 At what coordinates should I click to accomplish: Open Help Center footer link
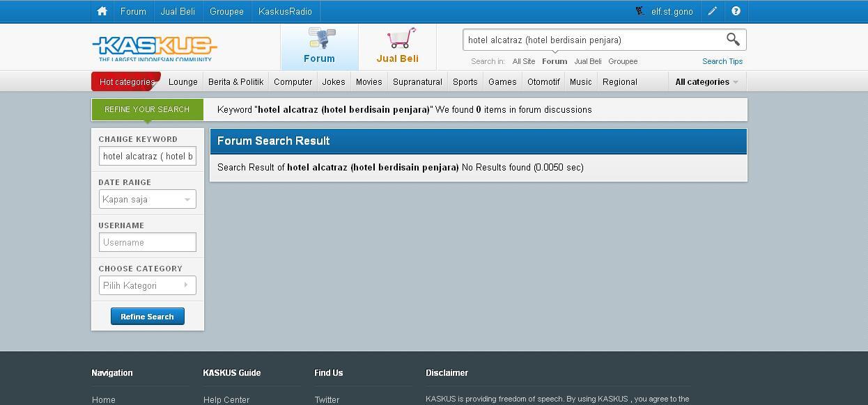pos(226,399)
